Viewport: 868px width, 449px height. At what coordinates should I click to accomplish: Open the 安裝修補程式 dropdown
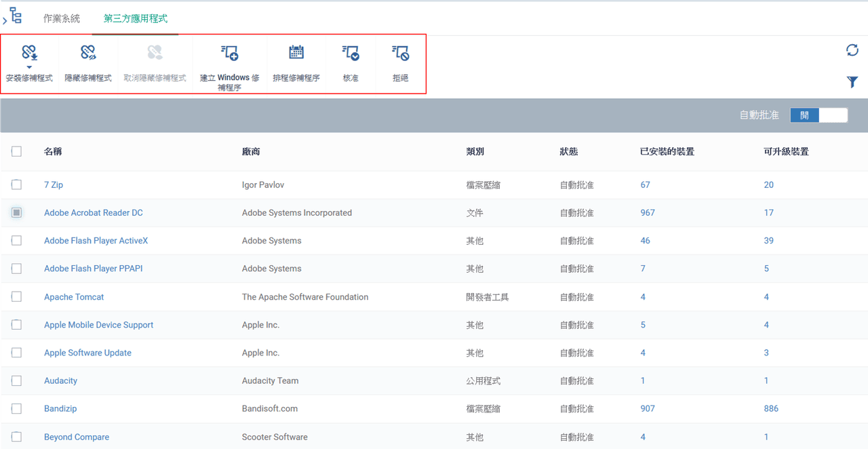(29, 67)
